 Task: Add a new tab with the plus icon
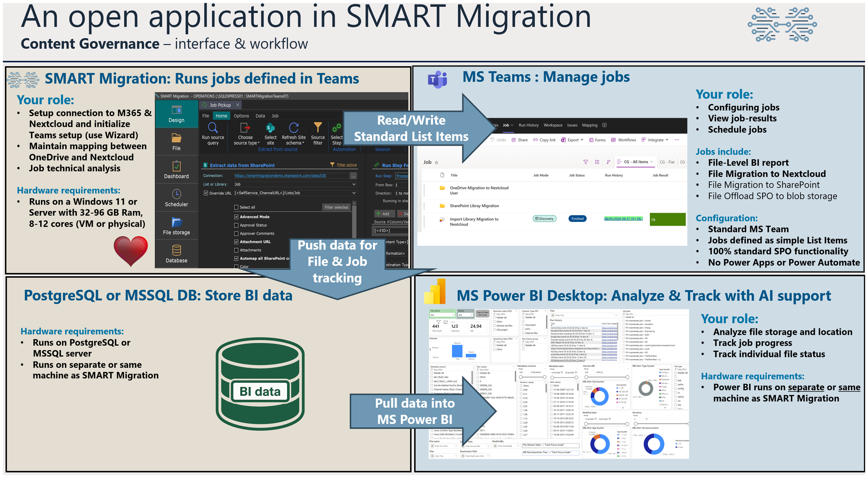pos(605,125)
